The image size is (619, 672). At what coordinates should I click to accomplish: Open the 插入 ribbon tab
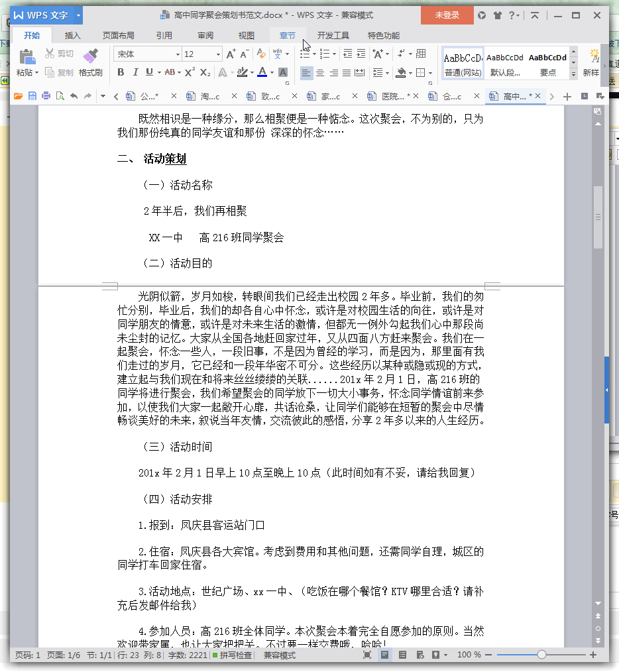coord(72,36)
